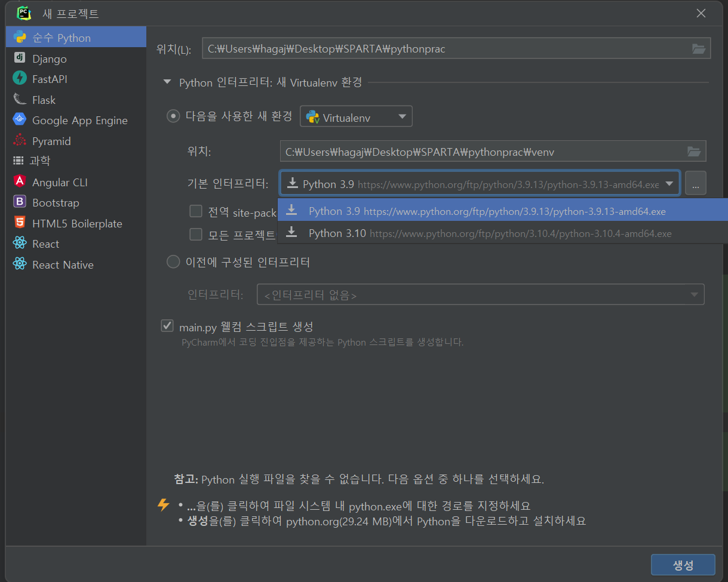Uncheck main.py 웰컴 스크립트 생성 checkbox

coord(167,326)
